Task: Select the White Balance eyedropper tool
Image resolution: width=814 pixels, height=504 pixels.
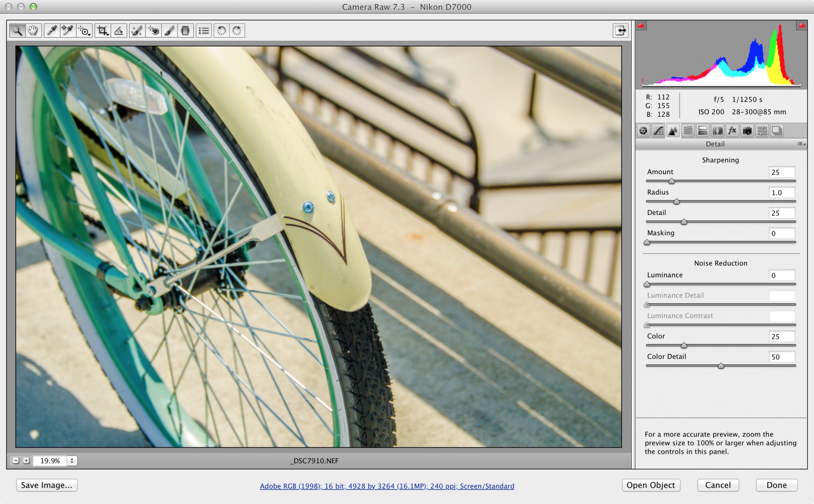Action: point(51,31)
